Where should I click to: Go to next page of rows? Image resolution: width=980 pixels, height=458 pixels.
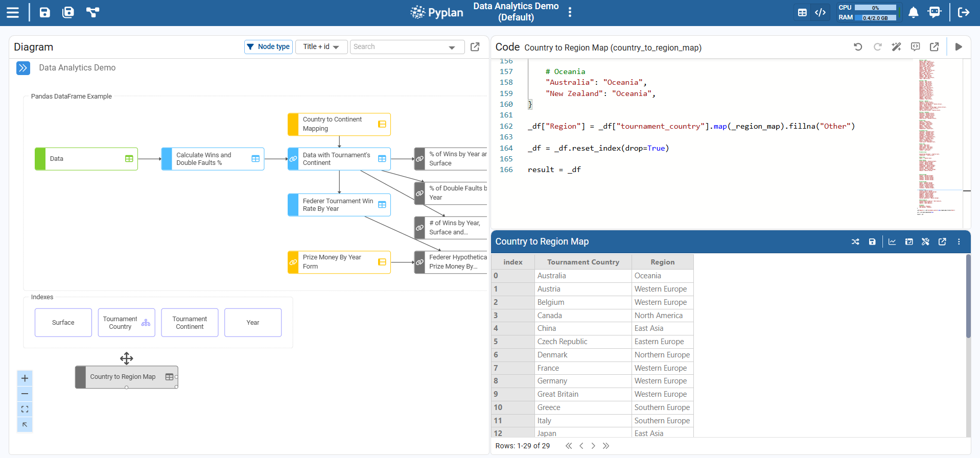coord(593,446)
